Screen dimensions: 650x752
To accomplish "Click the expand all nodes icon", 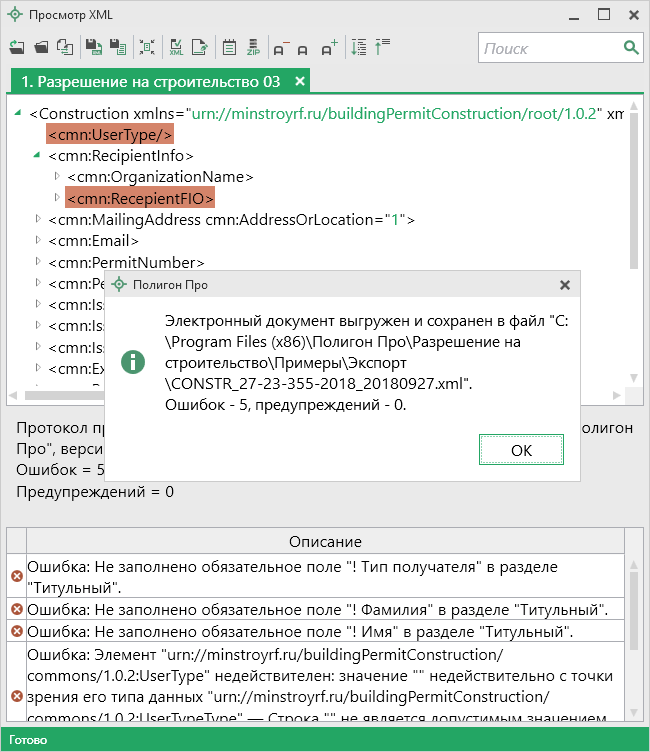I will (x=357, y=47).
